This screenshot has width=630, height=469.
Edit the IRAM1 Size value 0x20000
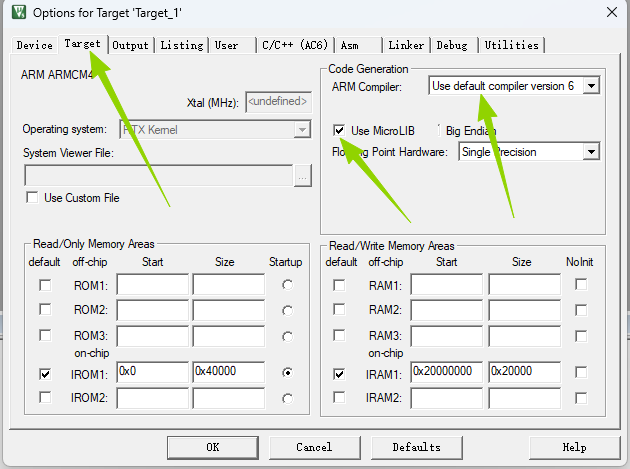(525, 372)
